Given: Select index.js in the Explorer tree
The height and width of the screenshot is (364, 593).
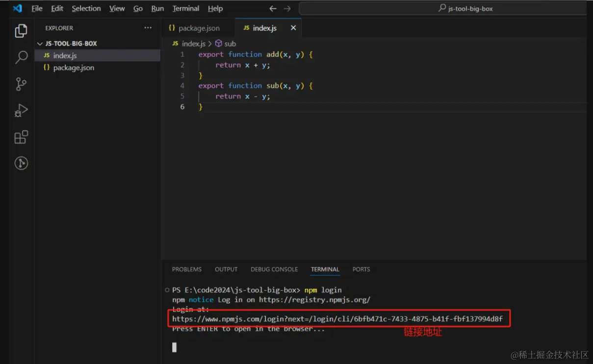Looking at the screenshot, I should [98, 55].
